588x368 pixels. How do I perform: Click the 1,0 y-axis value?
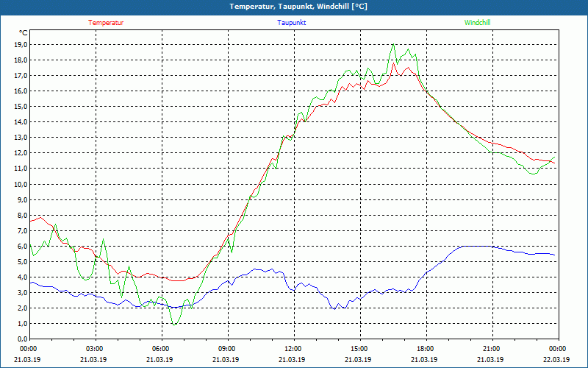pyautogui.click(x=22, y=324)
